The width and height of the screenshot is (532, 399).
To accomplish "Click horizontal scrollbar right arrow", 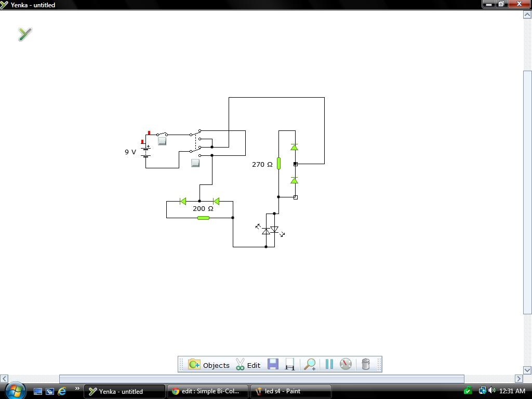I will point(519,378).
